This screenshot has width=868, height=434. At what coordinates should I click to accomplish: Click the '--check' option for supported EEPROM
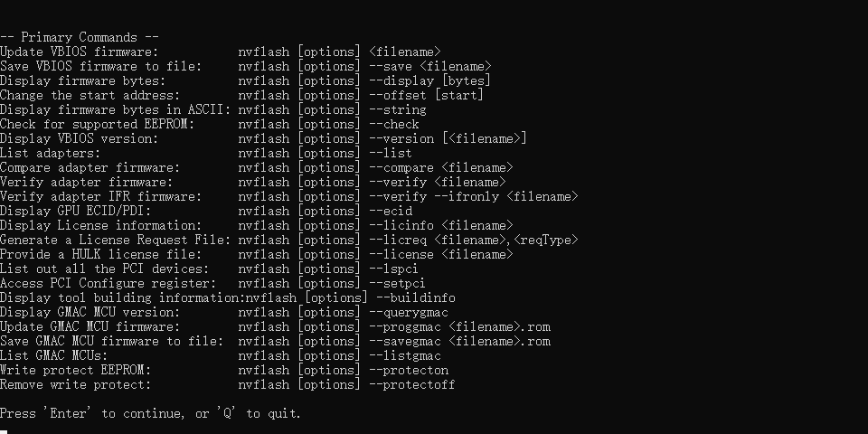393,124
